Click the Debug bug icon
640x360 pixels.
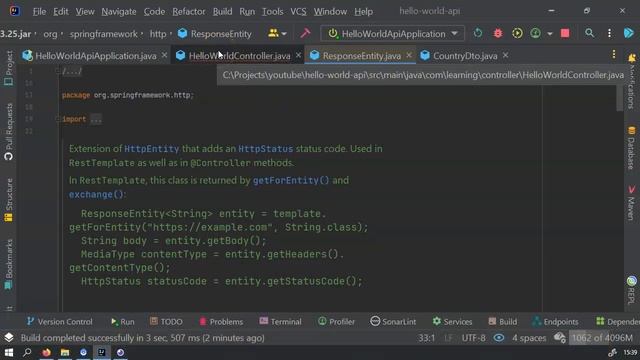point(498,33)
